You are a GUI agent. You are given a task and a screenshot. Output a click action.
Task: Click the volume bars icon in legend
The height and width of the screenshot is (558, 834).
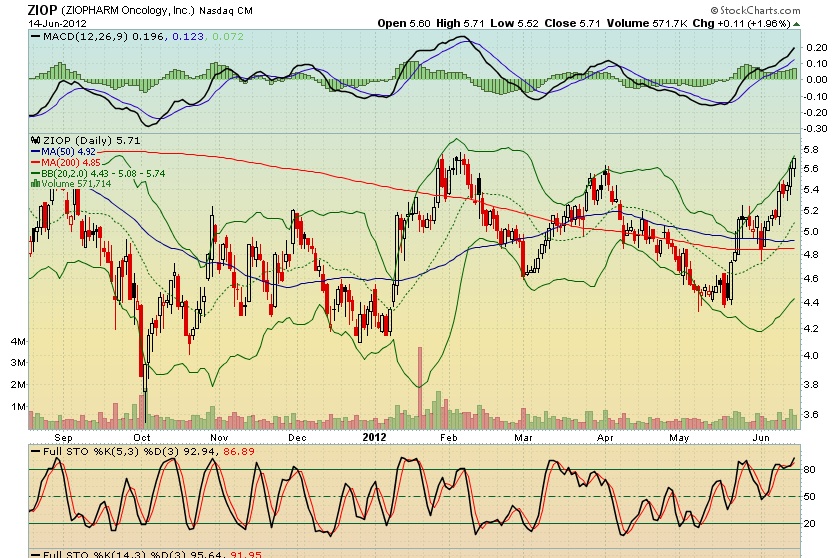click(x=36, y=184)
